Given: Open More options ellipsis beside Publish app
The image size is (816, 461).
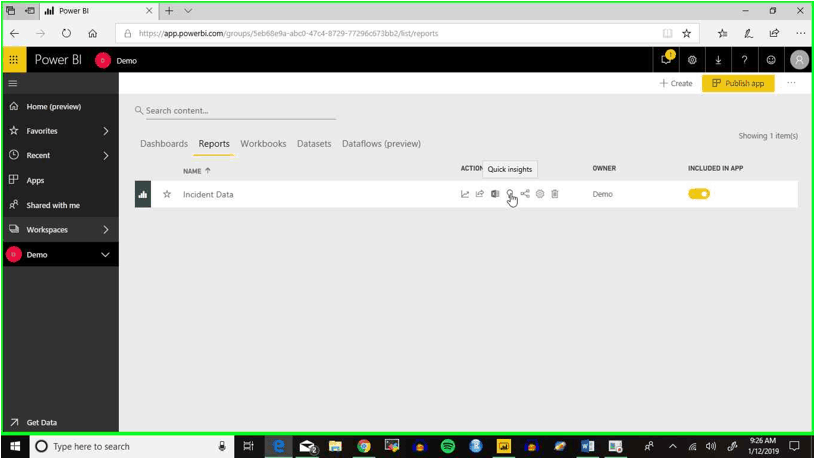Looking at the screenshot, I should pos(791,83).
